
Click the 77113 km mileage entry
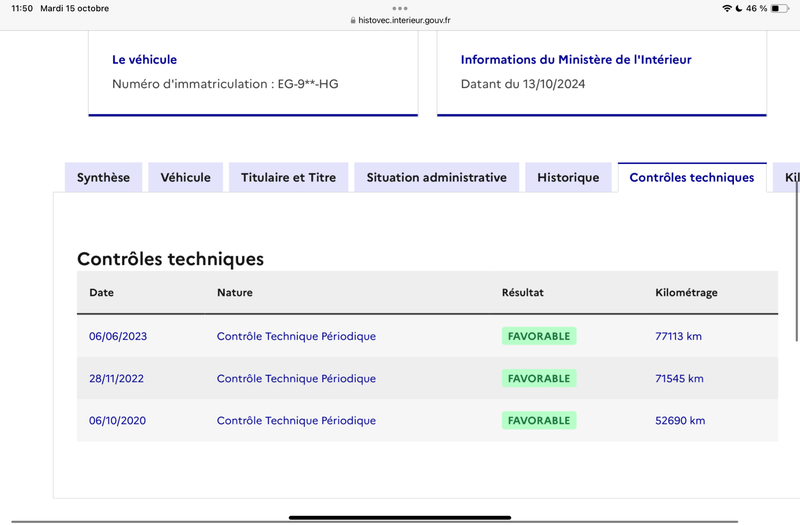tap(678, 336)
